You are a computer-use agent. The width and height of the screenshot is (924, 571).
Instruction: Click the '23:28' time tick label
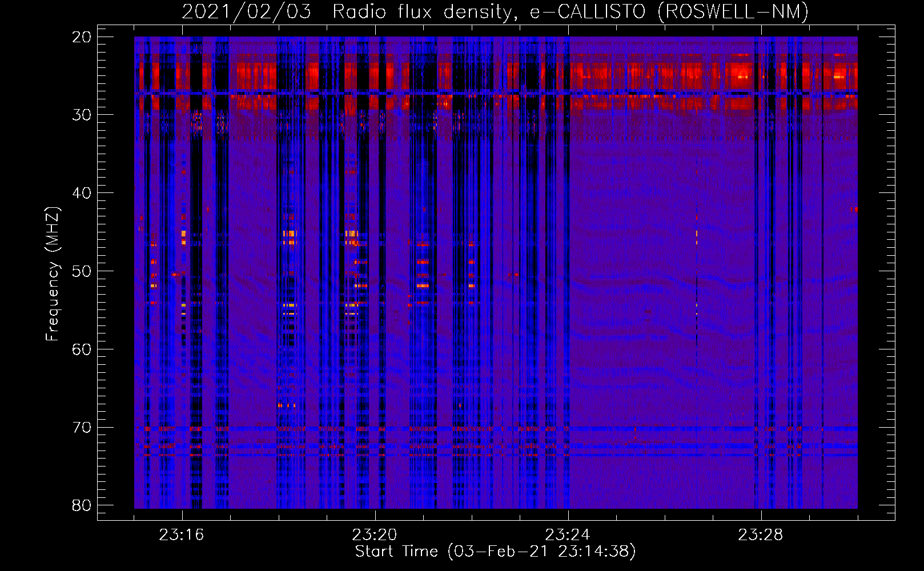tap(761, 535)
